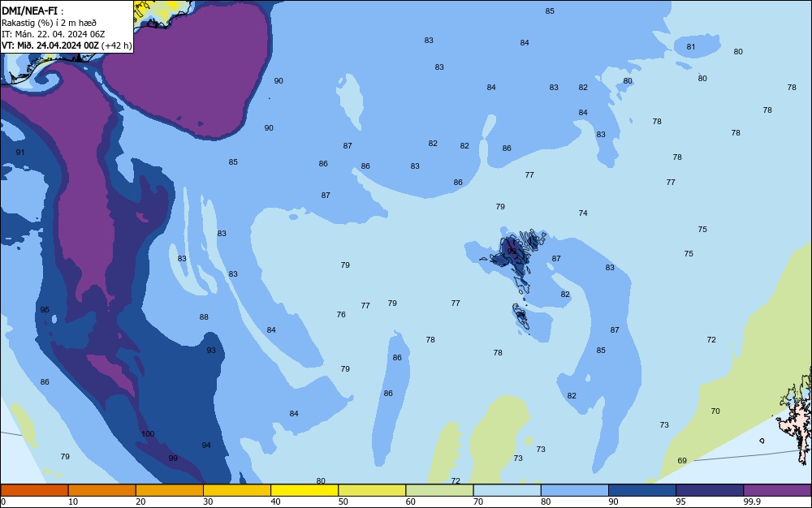The image size is (812, 508).
Task: Click the 'IT: Mán. 22. 04. 2024 06Z' line
Action: (x=54, y=34)
